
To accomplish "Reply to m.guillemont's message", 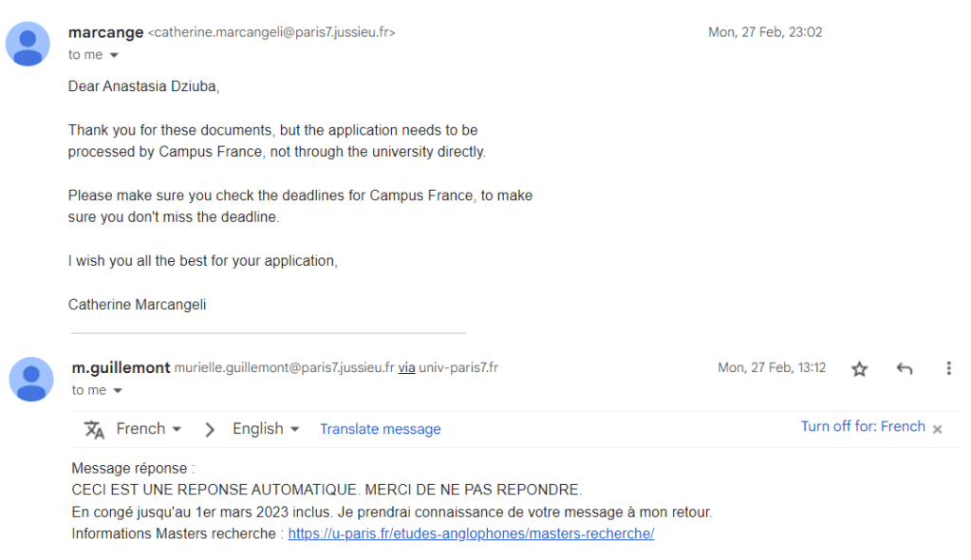I will click(905, 369).
